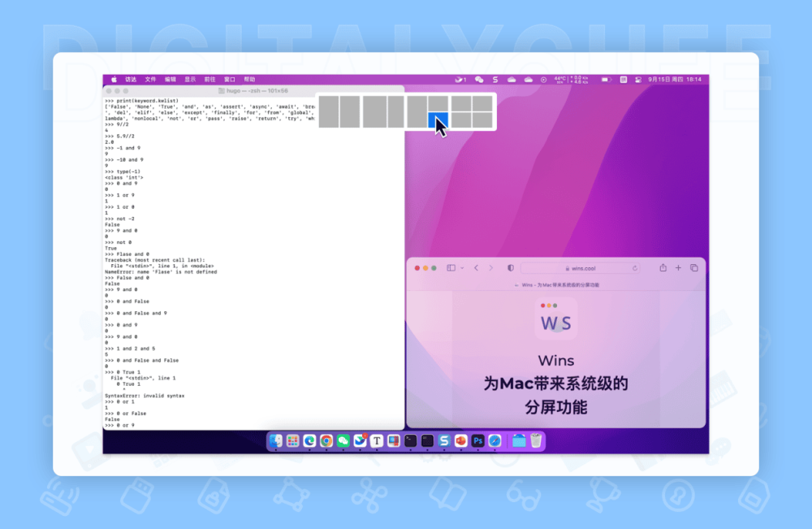Image resolution: width=812 pixels, height=529 pixels.
Task: Open the 帮助 menu
Action: click(249, 80)
